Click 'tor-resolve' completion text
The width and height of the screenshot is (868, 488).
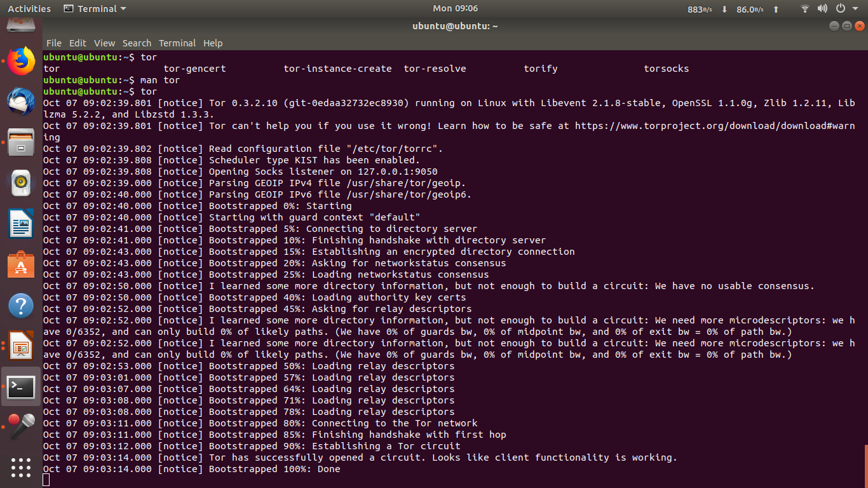pos(435,69)
